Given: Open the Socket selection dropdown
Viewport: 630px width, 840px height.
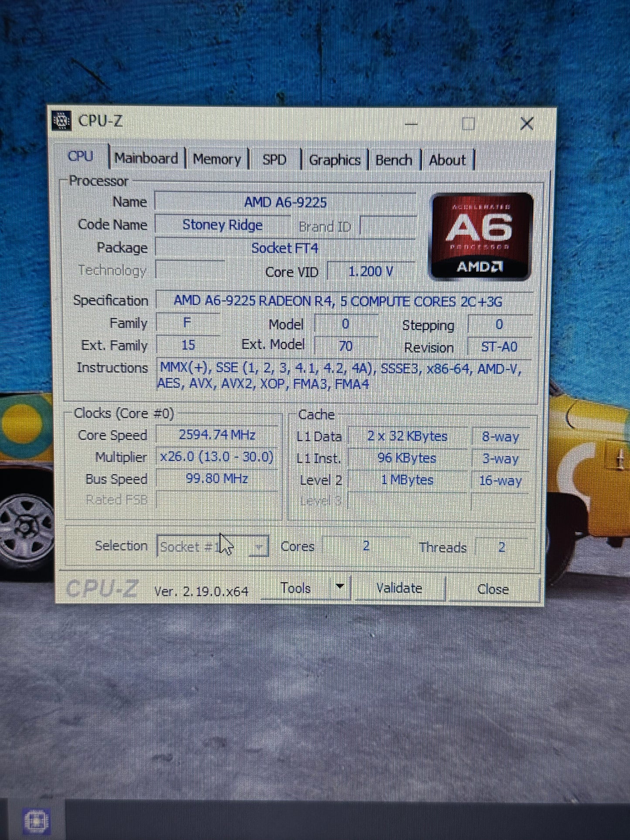Looking at the screenshot, I should point(213,547).
